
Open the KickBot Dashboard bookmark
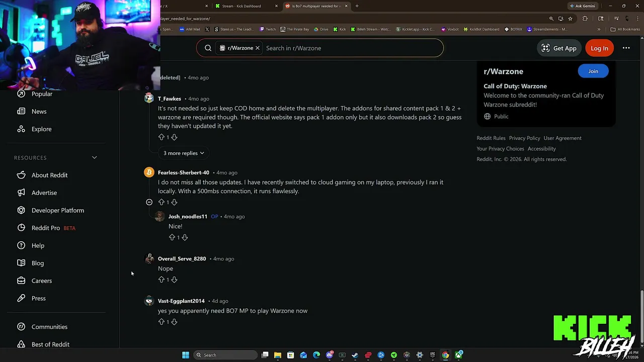tap(481, 29)
